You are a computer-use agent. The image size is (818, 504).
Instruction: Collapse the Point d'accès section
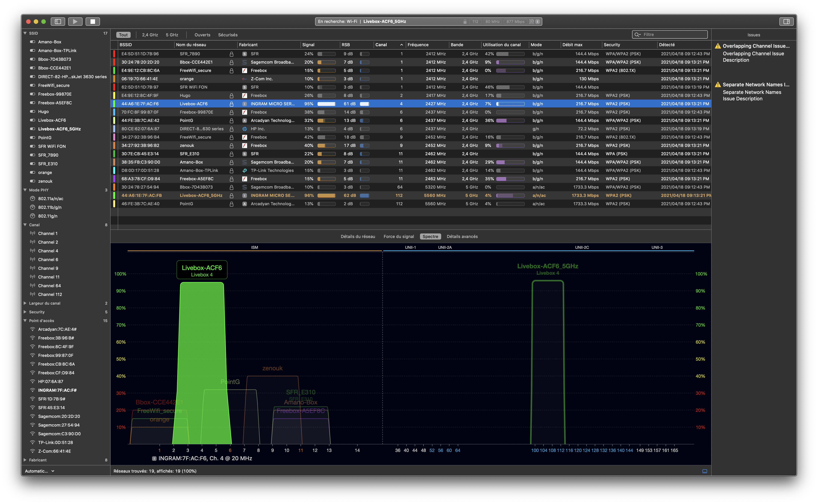25,321
